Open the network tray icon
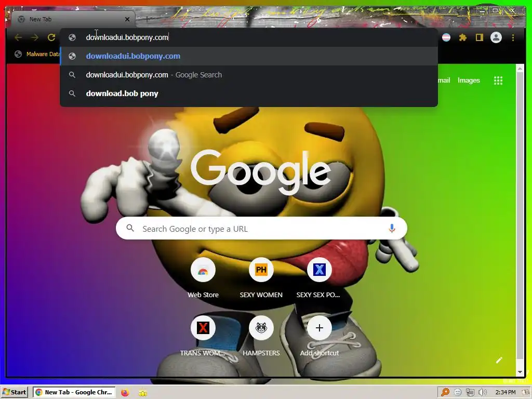Screen dimensions: 532x399 tap(470, 393)
